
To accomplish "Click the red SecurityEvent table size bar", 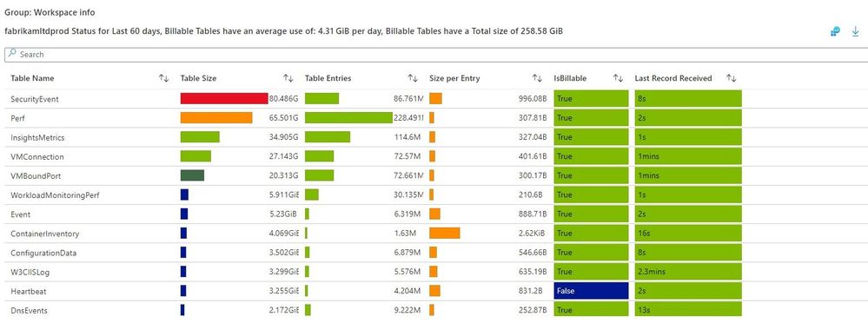I will (224, 98).
